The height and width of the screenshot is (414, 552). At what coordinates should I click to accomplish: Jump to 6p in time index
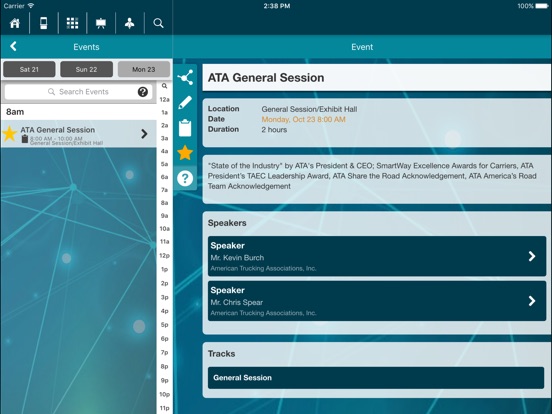pos(164,339)
